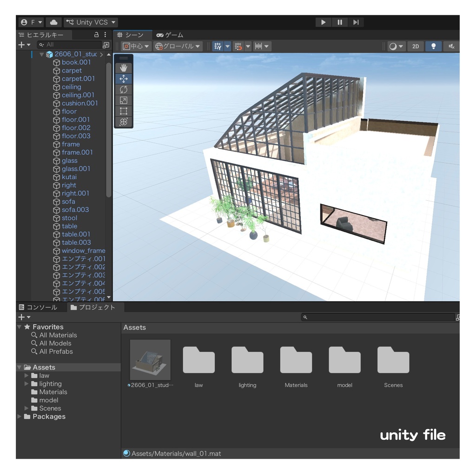Select the lighting folder icon in Assets
This screenshot has width=476, height=476.
247,360
